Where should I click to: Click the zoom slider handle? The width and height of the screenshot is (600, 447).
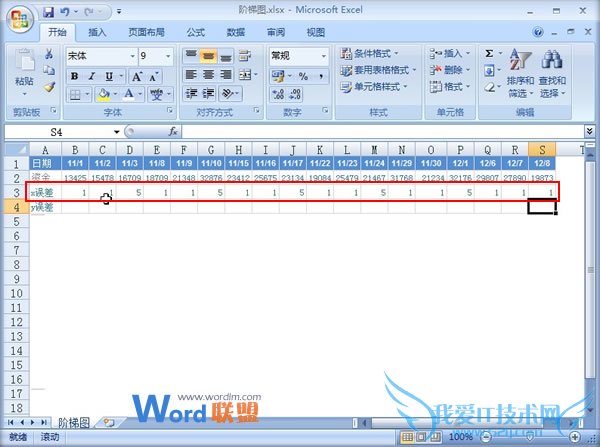point(530,437)
